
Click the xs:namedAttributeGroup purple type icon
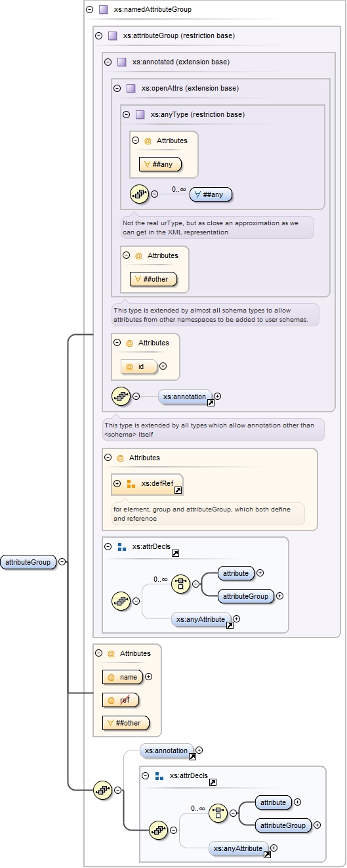(103, 10)
